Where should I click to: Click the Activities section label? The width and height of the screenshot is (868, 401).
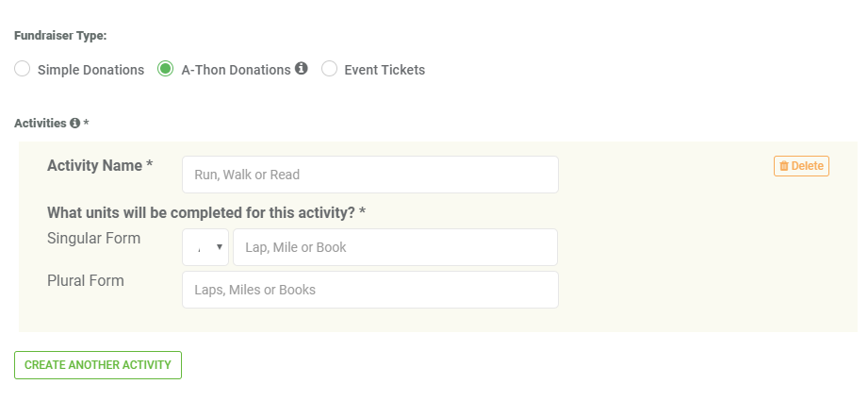[x=41, y=123]
